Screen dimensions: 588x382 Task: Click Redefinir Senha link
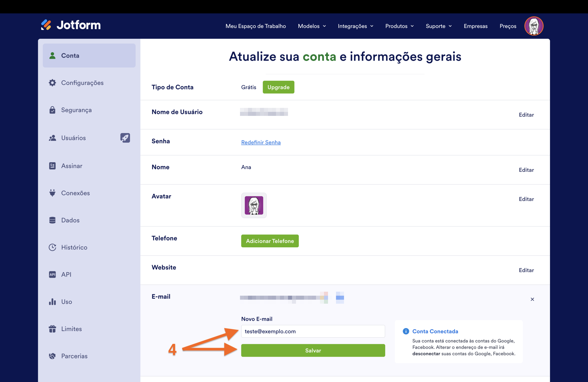coord(261,142)
